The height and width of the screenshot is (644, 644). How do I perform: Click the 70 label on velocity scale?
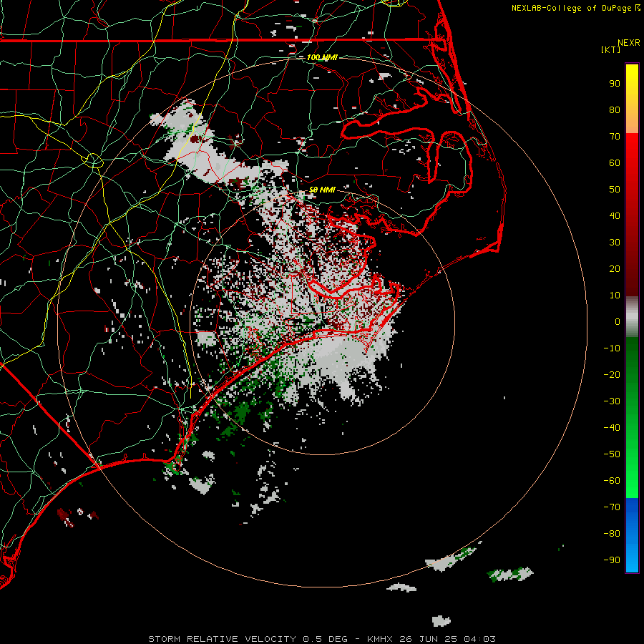tap(615, 137)
